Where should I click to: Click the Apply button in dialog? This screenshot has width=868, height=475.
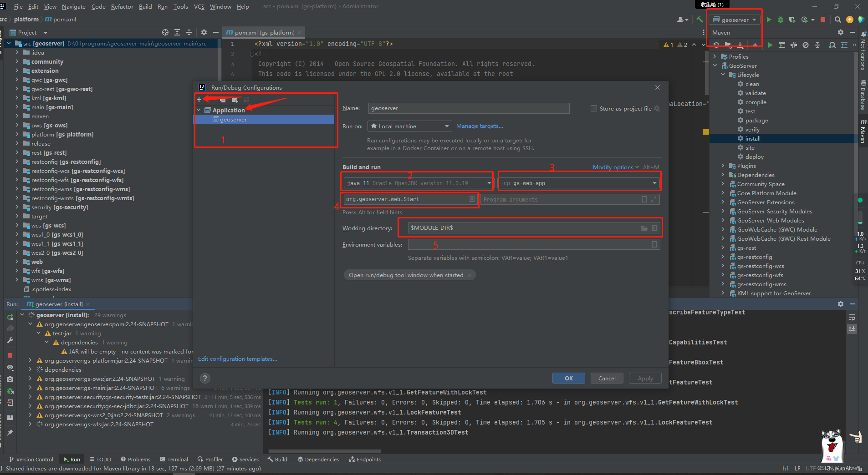tap(645, 378)
